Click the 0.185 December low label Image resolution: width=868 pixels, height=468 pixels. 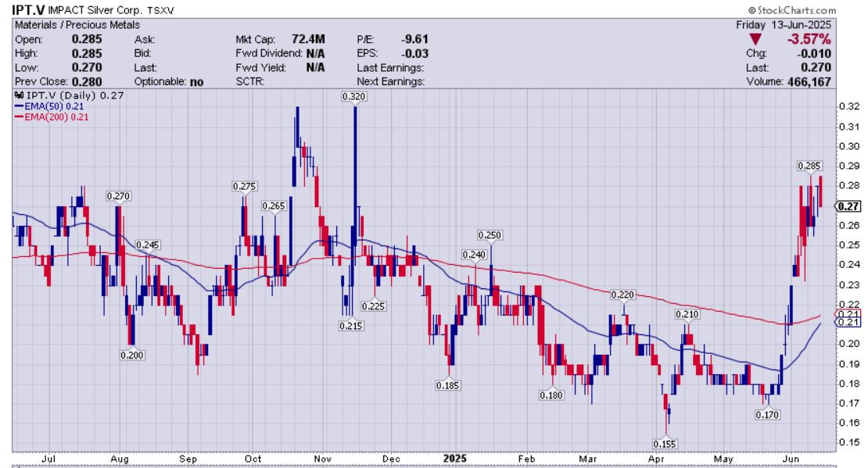tap(447, 385)
